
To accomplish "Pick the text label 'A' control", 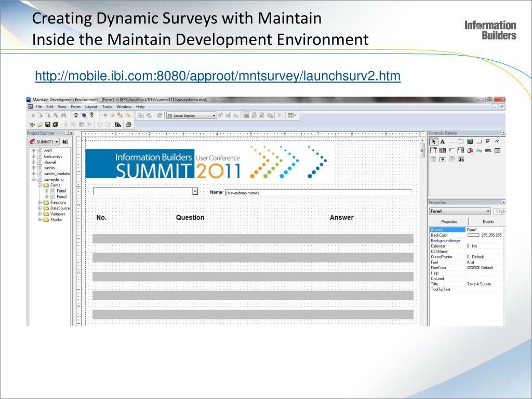I will pyautogui.click(x=443, y=141).
